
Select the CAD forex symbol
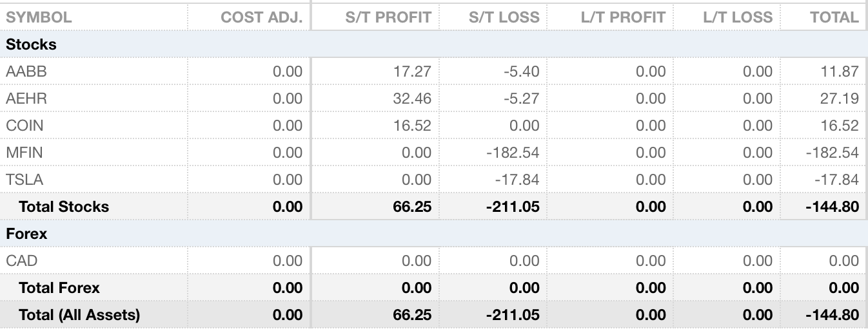point(22,261)
